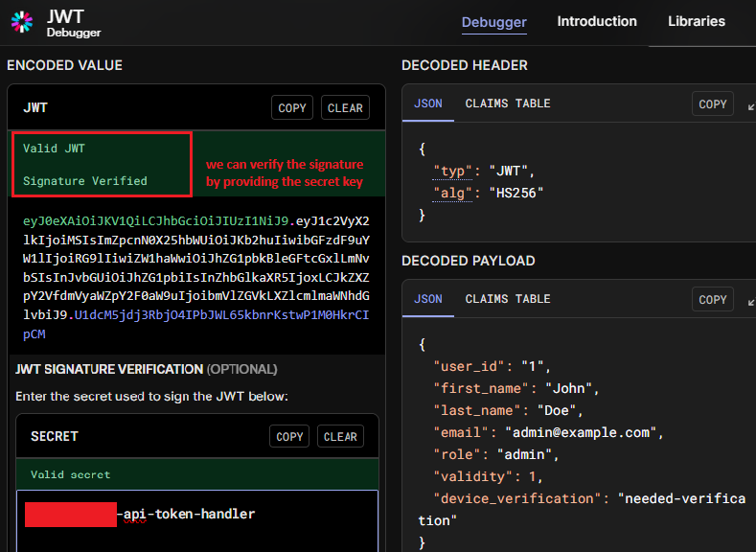Collapse the Decoded Header panel arrow icon

[x=751, y=106]
